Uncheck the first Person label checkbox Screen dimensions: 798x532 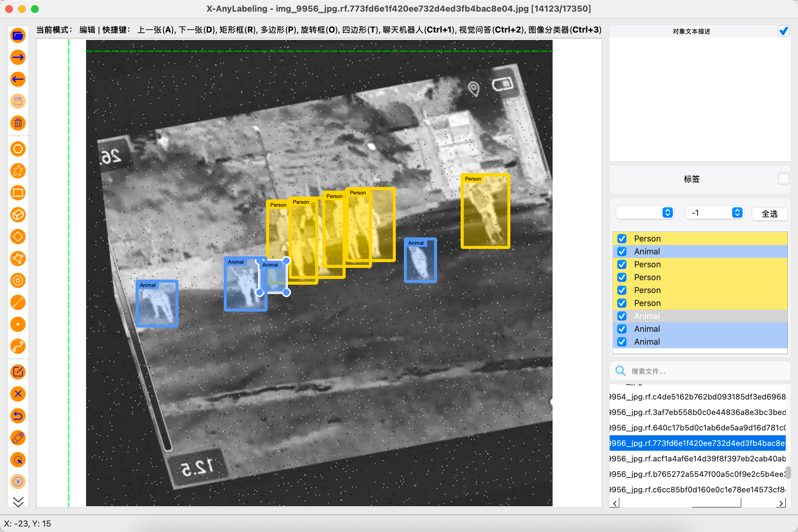tap(622, 239)
